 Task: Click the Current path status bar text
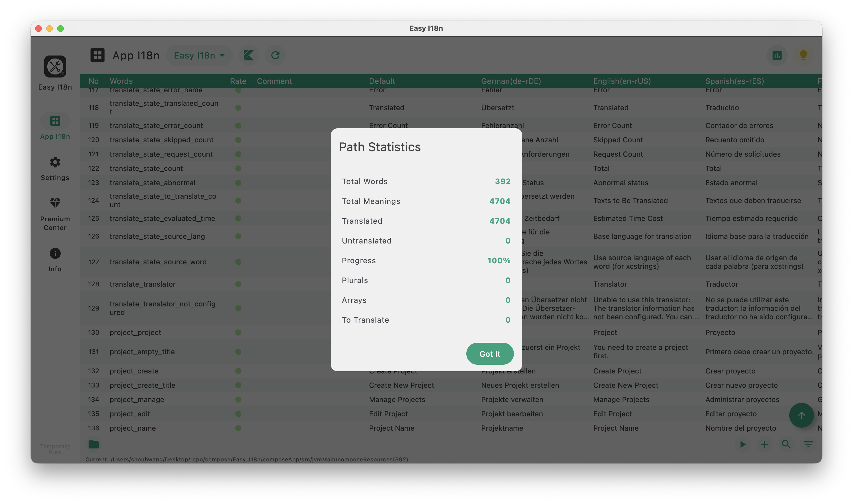pos(247,459)
